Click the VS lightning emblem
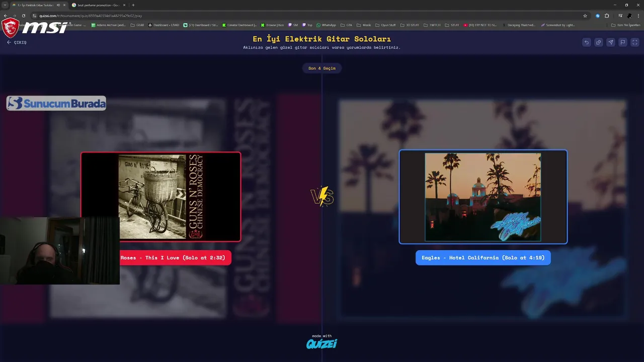644x362 pixels. (322, 196)
